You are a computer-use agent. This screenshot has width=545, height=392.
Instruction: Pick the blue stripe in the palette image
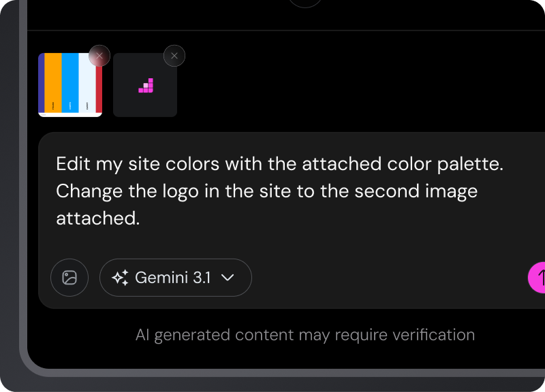70,82
